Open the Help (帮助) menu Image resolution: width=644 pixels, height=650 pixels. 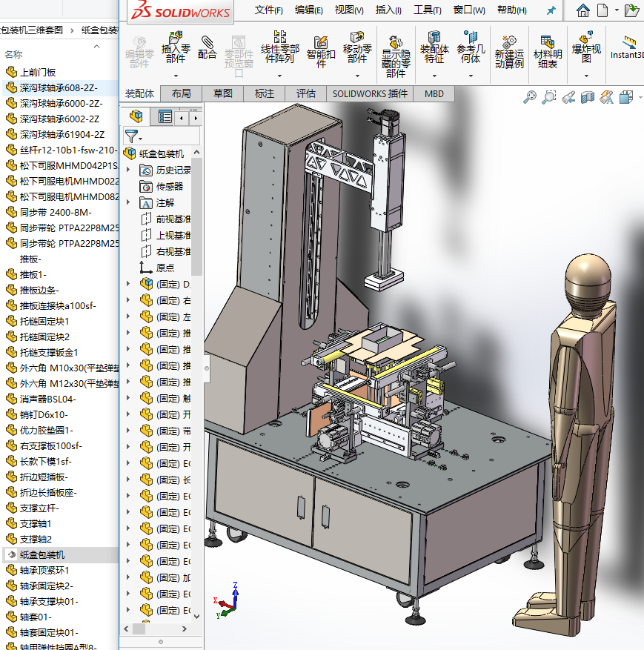coord(512,10)
